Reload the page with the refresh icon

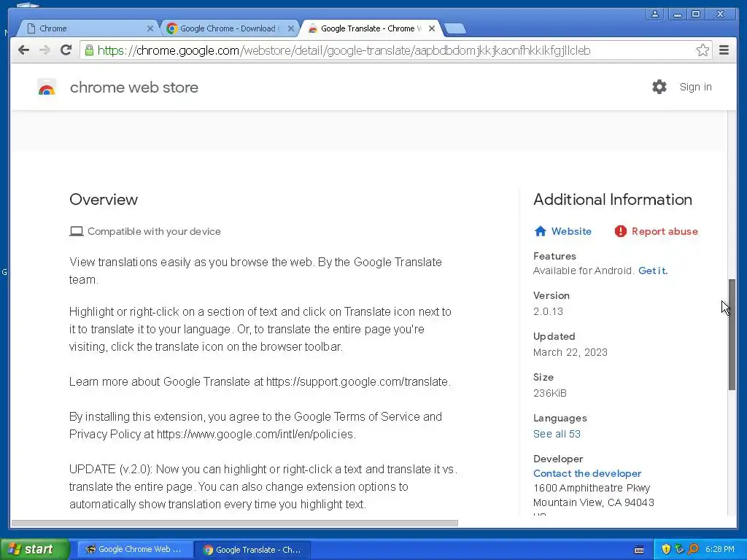(x=66, y=50)
